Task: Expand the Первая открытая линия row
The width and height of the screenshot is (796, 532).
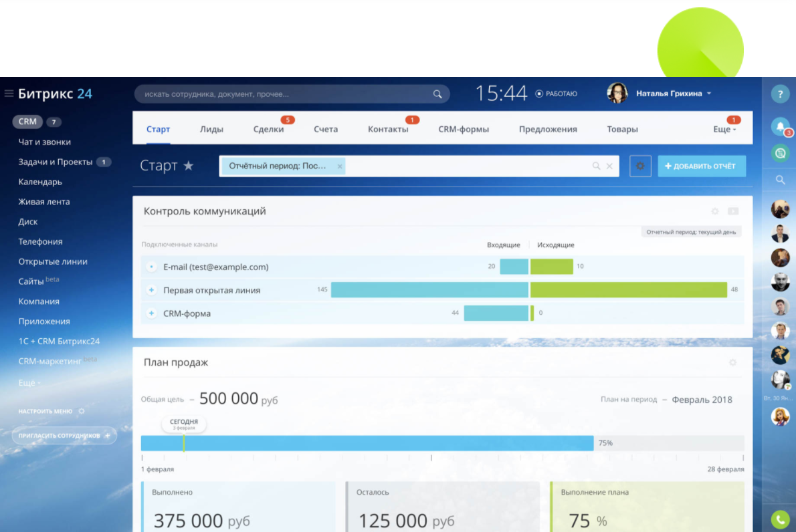Action: pyautogui.click(x=151, y=290)
